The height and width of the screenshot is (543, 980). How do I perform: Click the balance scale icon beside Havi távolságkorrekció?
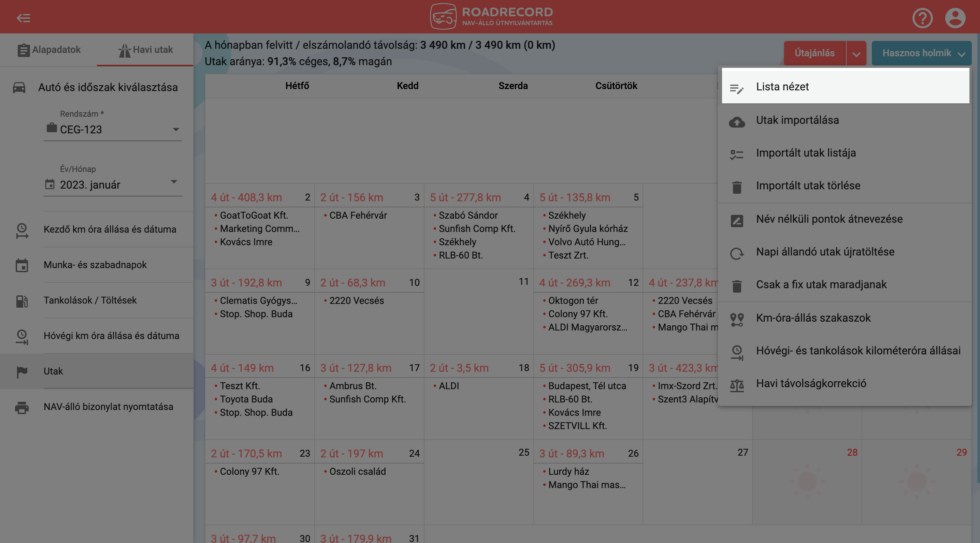pyautogui.click(x=736, y=385)
